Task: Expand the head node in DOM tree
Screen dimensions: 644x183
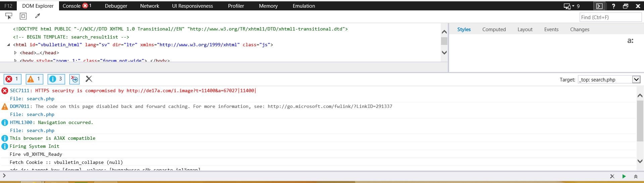Action: tap(15, 53)
